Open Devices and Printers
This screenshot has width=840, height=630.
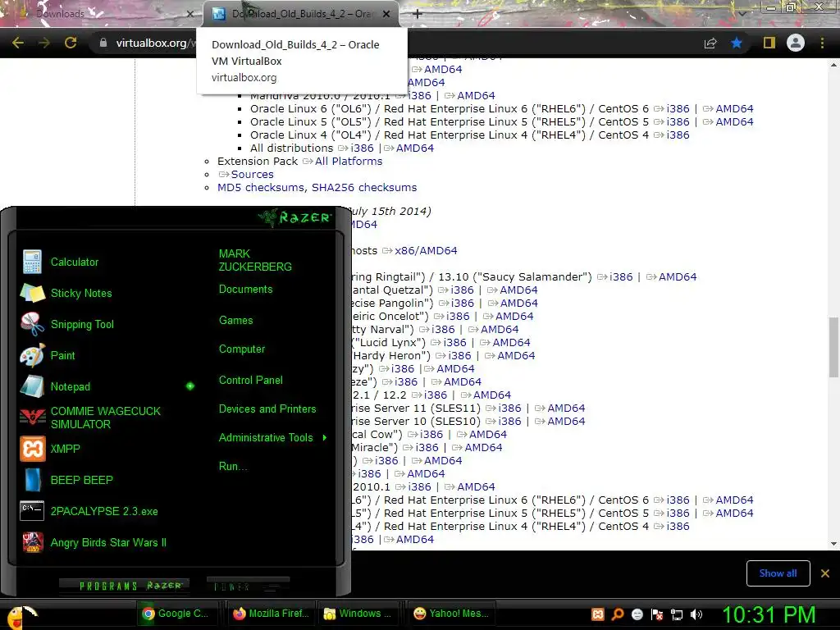point(267,409)
